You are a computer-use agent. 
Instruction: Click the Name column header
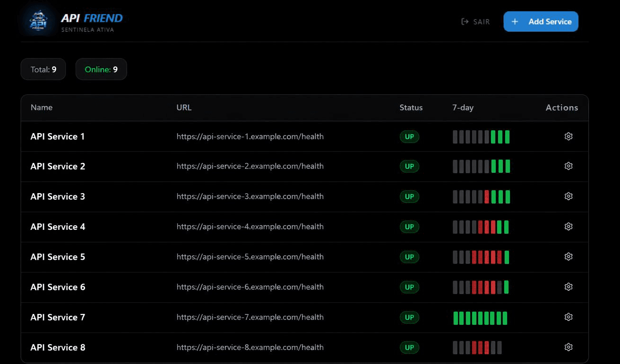tap(41, 107)
